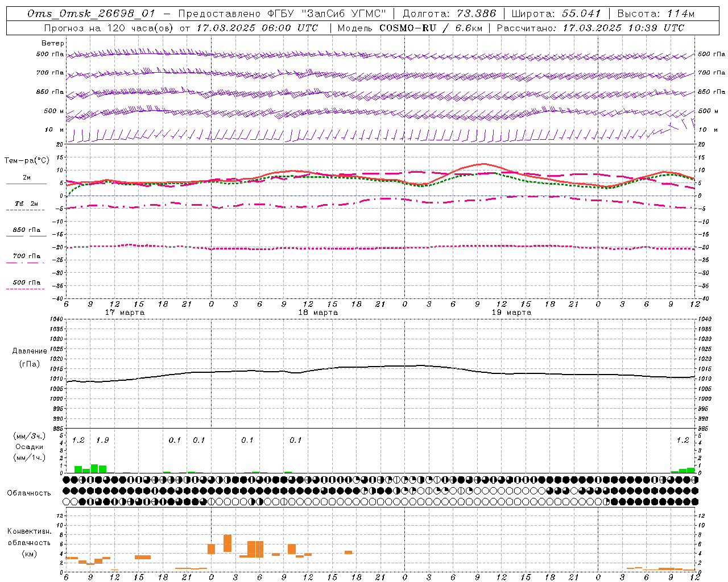Select forecast start time 17.03.2025 06:00 UTC
The image size is (728, 582).
(258, 28)
